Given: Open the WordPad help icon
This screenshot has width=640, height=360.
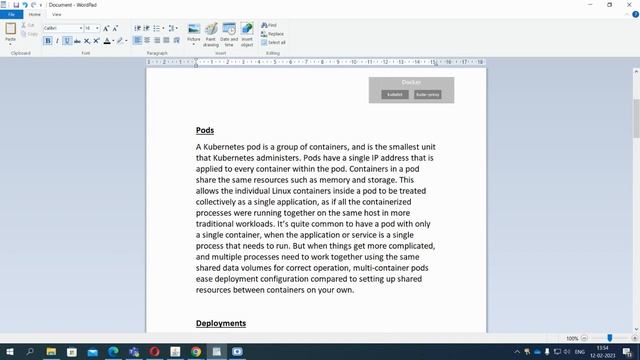Looking at the screenshot, I should [x=636, y=14].
